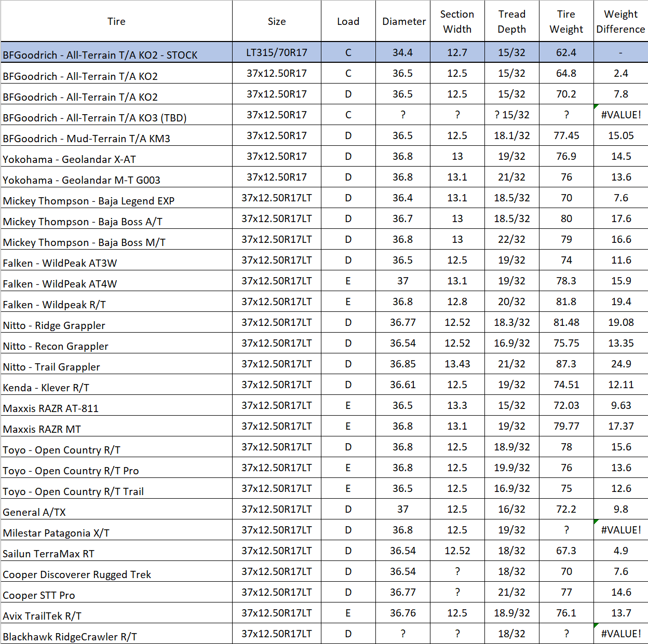
Task: Click the #VALUE! error in the KO3 row
Action: coord(621,115)
